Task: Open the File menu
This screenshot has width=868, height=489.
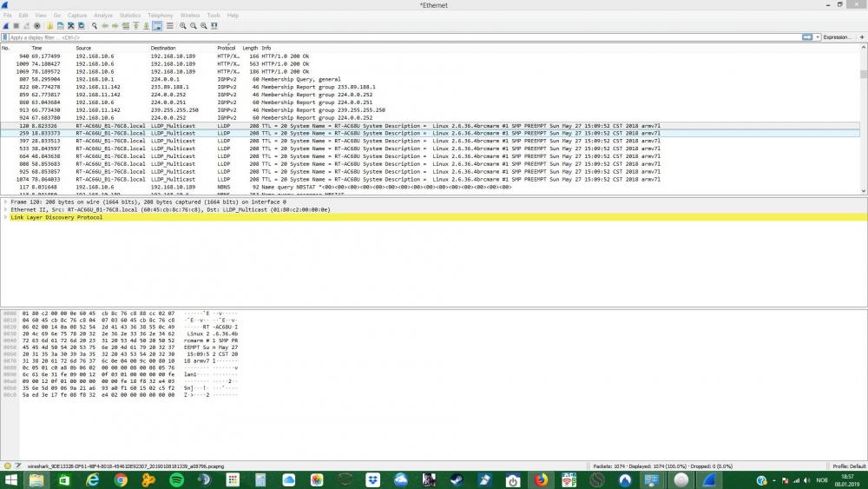Action: (x=8, y=16)
